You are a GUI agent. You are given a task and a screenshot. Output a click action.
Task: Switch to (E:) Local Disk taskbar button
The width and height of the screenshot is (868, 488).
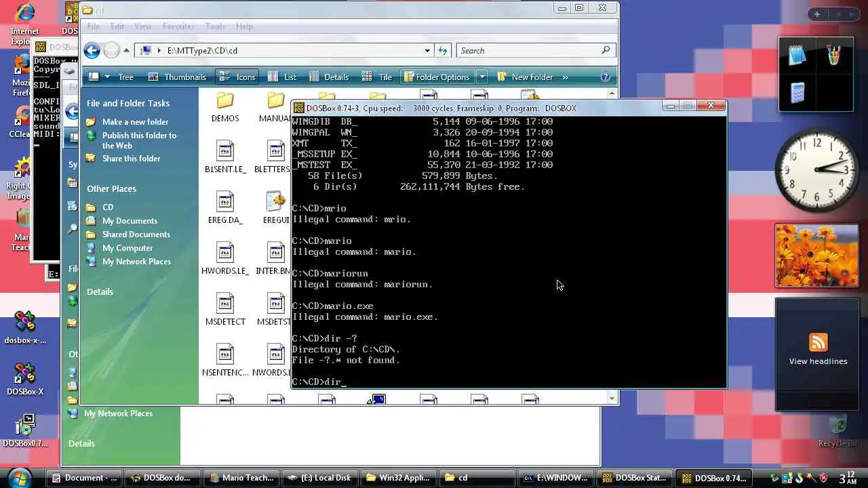pos(319,478)
